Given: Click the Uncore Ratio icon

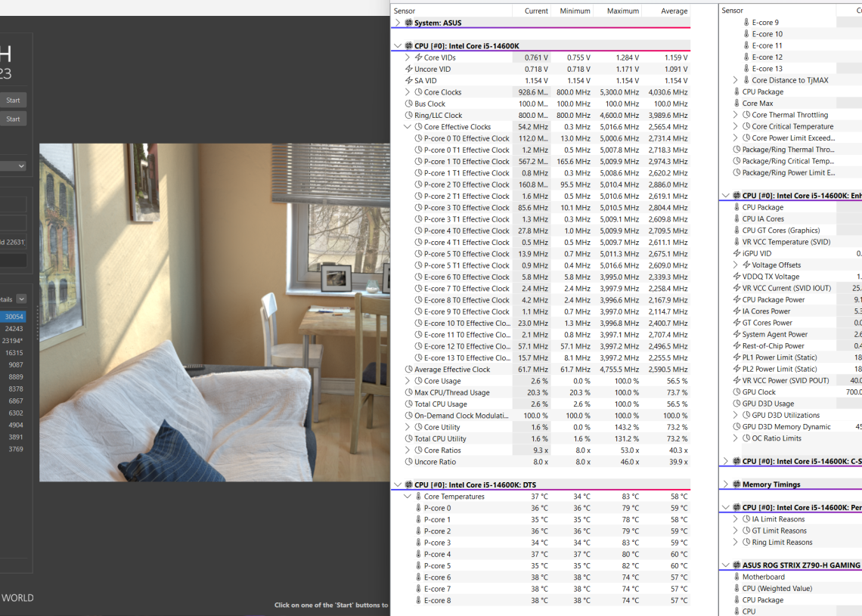Looking at the screenshot, I should 408,462.
